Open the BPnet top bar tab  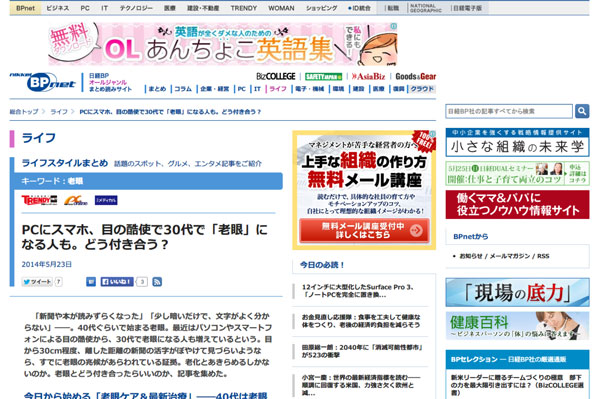click(26, 8)
